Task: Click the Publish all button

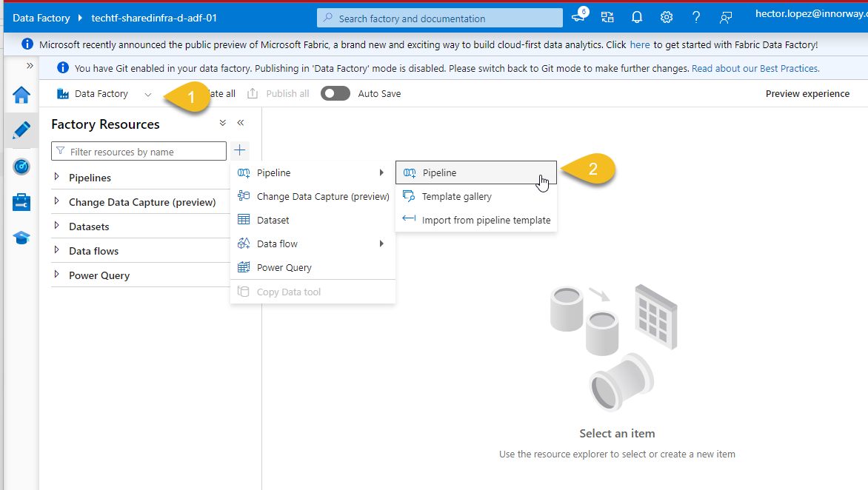Action: (278, 94)
